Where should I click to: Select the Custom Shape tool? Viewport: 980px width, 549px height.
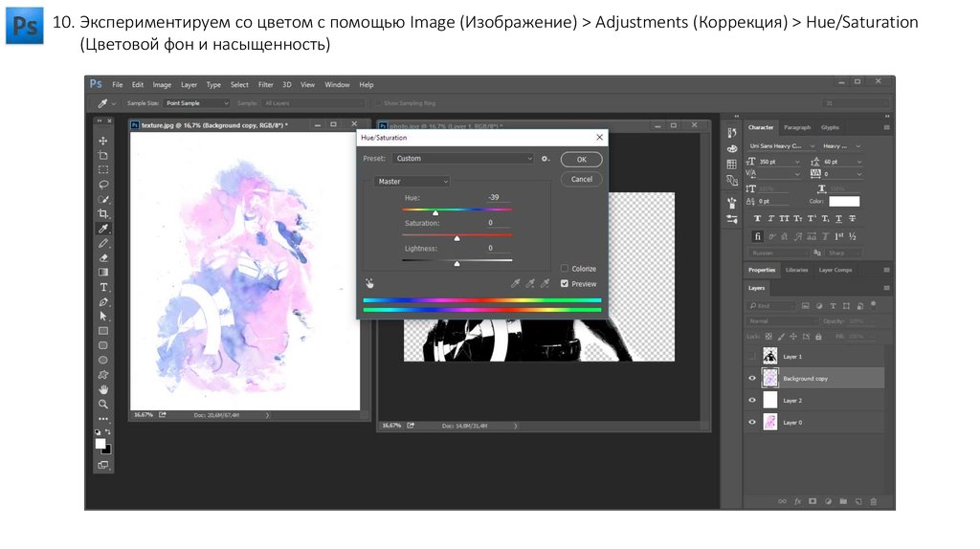(103, 375)
